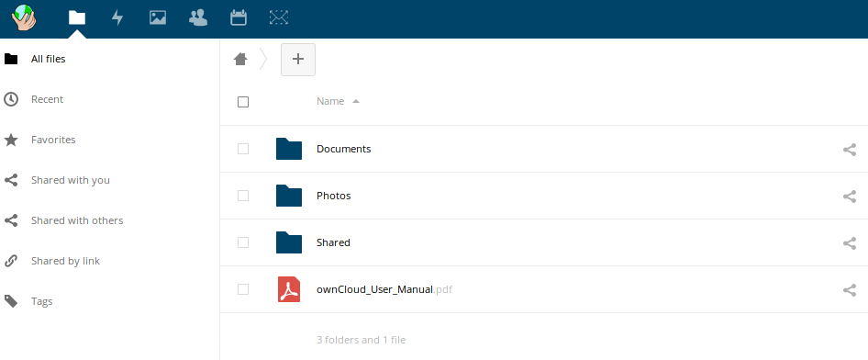Share the Documents folder via share icon
This screenshot has width=868, height=360.
849,149
